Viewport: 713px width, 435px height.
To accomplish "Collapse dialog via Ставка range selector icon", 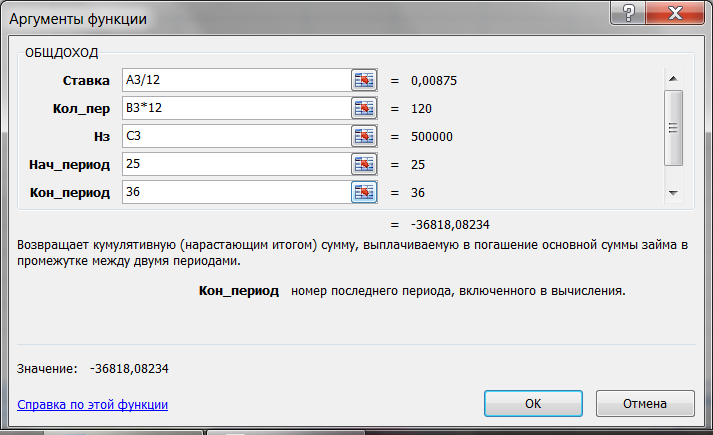I will [364, 80].
